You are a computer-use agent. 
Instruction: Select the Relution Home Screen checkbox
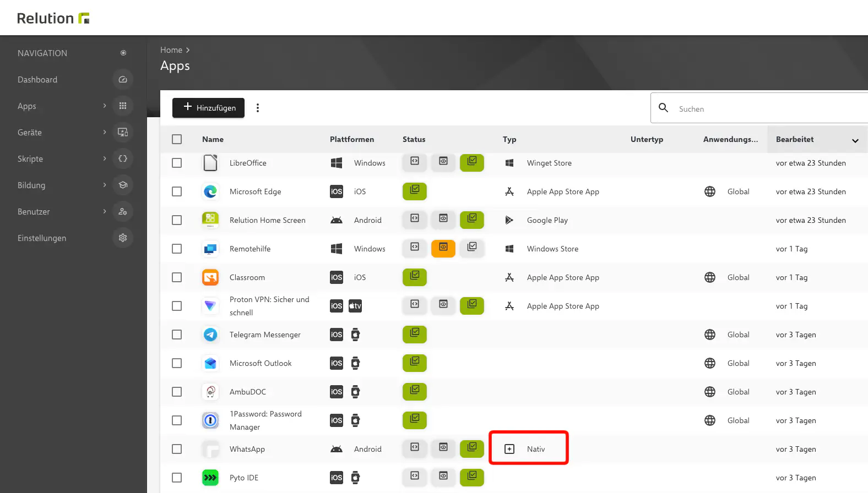(177, 220)
